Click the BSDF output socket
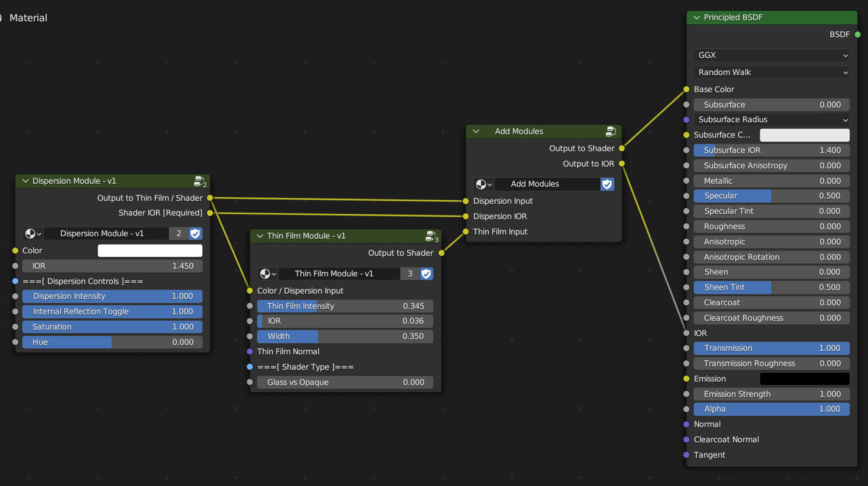868x486 pixels. pyautogui.click(x=857, y=34)
